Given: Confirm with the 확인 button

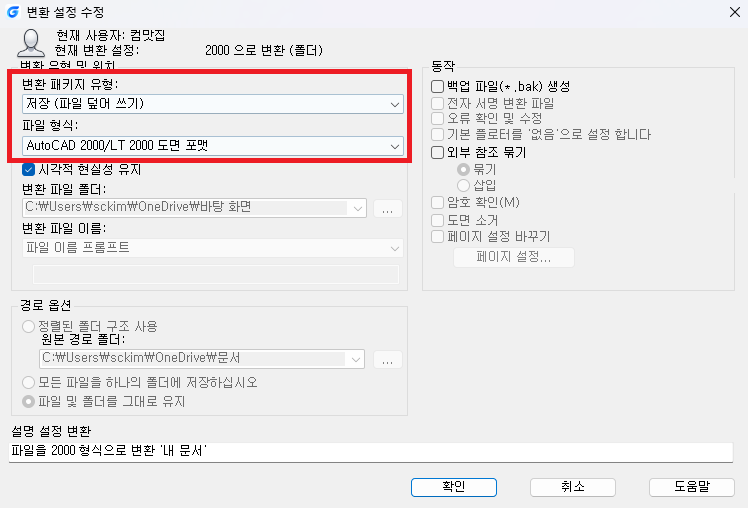Looking at the screenshot, I should [454, 487].
